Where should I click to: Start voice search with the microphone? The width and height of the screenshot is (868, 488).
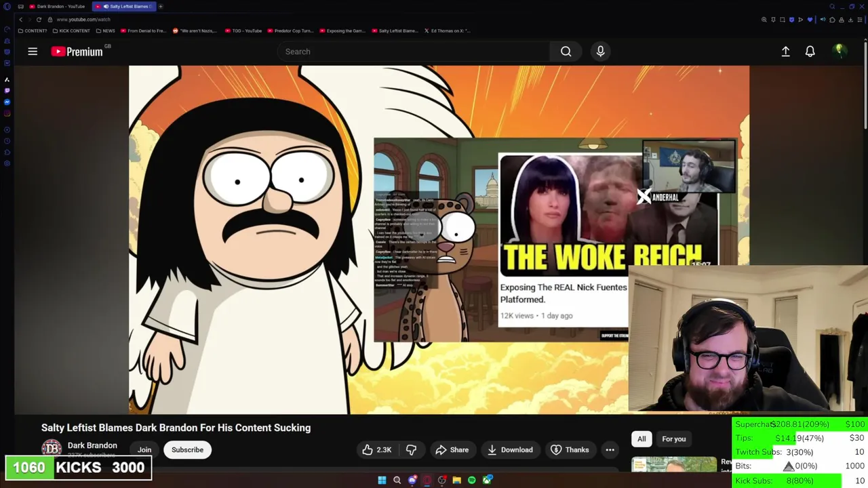(x=600, y=52)
